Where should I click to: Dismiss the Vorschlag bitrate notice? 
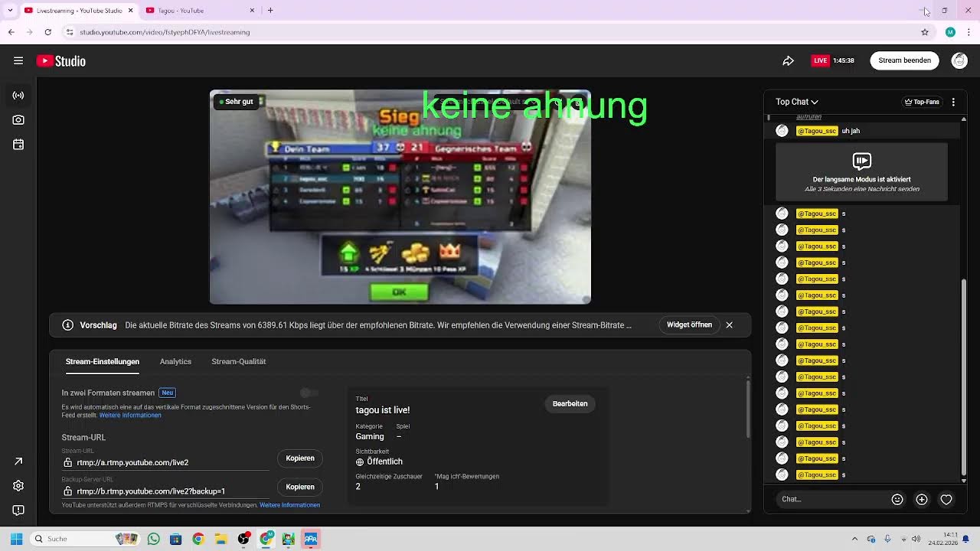(730, 325)
